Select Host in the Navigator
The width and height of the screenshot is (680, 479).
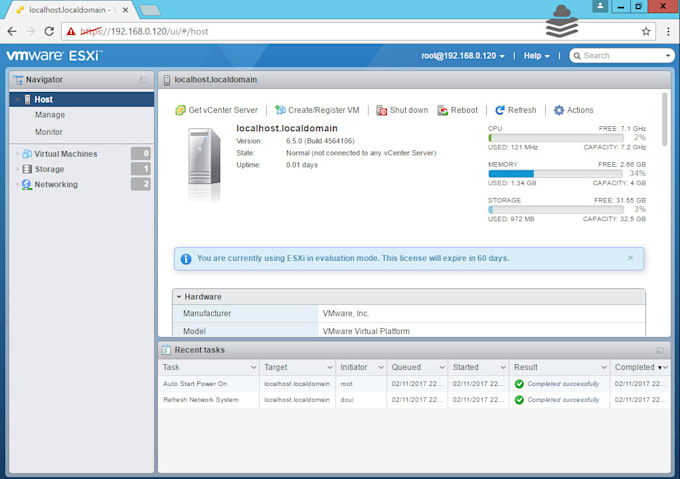click(82, 99)
